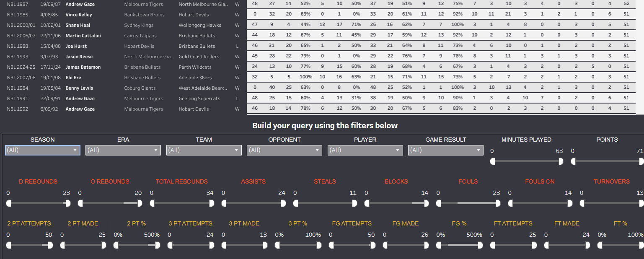The width and height of the screenshot is (644, 259).
Task: Click the date 9/07/93
Action: [x=49, y=57]
